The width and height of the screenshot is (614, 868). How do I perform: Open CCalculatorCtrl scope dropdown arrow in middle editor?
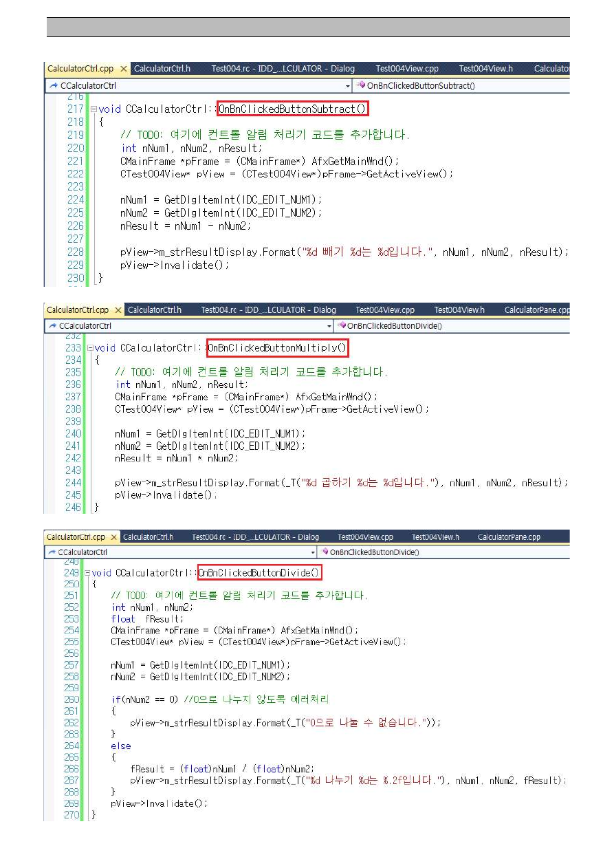pos(328,326)
